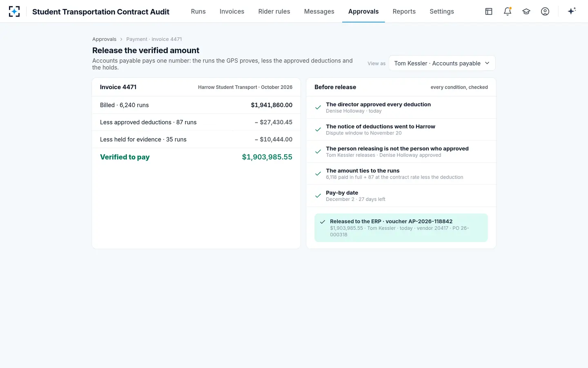
Task: Select the Approvals tab
Action: point(363,11)
